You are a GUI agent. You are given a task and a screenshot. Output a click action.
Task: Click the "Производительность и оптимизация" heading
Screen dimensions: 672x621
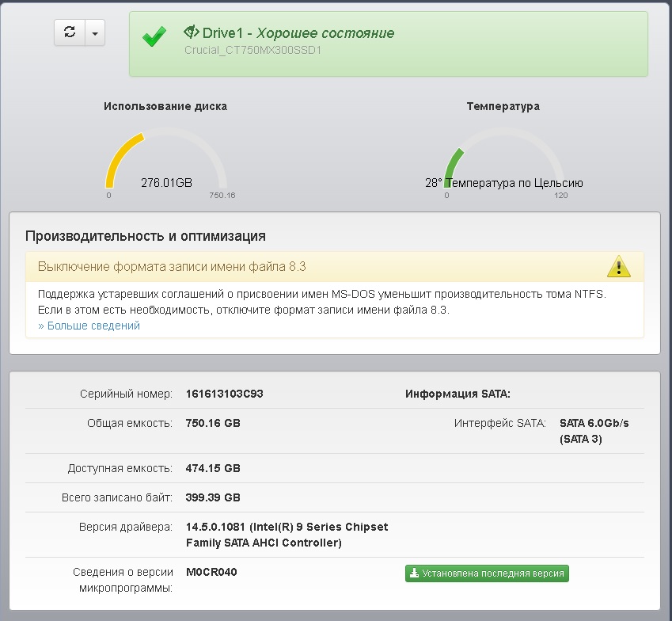click(146, 236)
